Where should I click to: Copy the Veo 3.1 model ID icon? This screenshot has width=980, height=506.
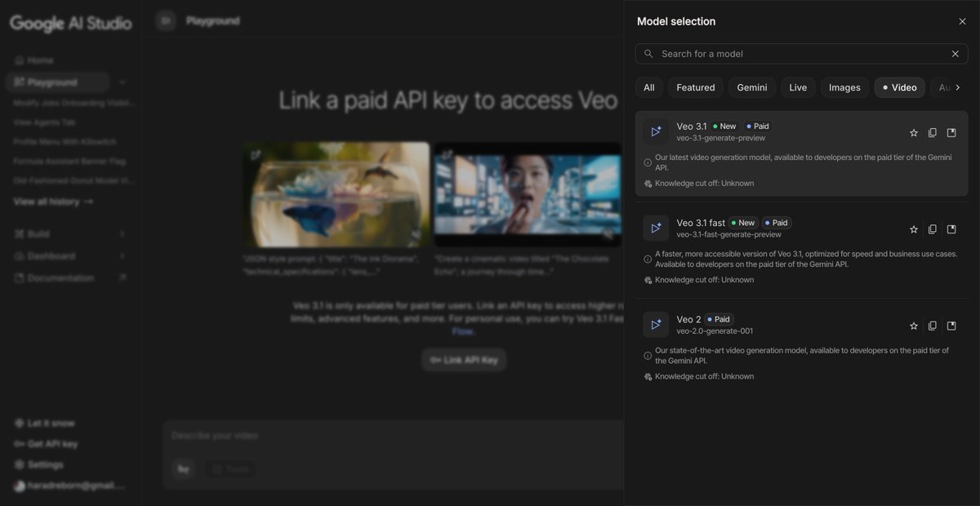[932, 131]
